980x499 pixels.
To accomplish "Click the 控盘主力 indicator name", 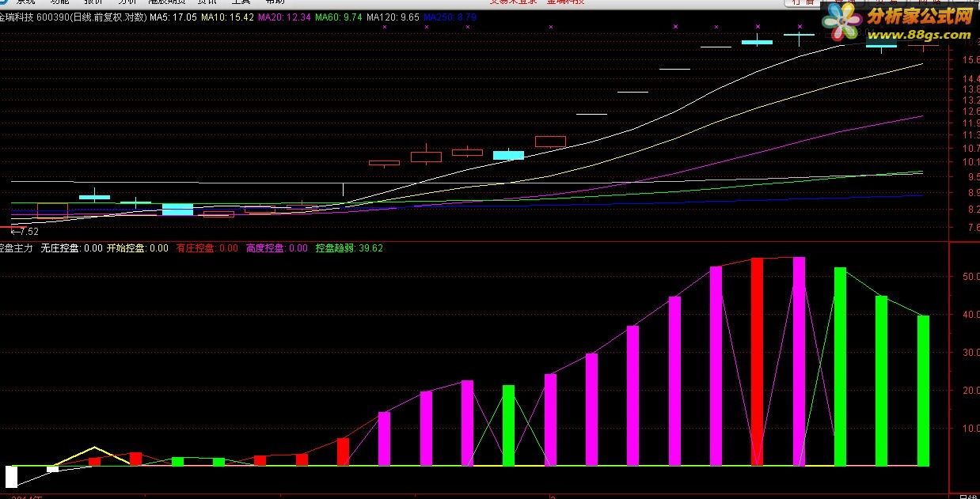I will tap(17, 248).
